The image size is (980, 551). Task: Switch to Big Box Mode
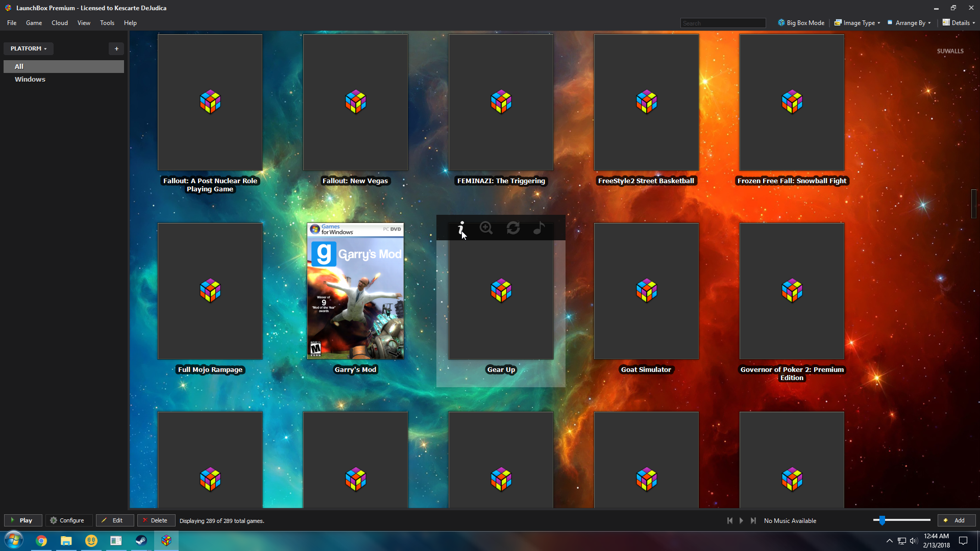tap(801, 23)
